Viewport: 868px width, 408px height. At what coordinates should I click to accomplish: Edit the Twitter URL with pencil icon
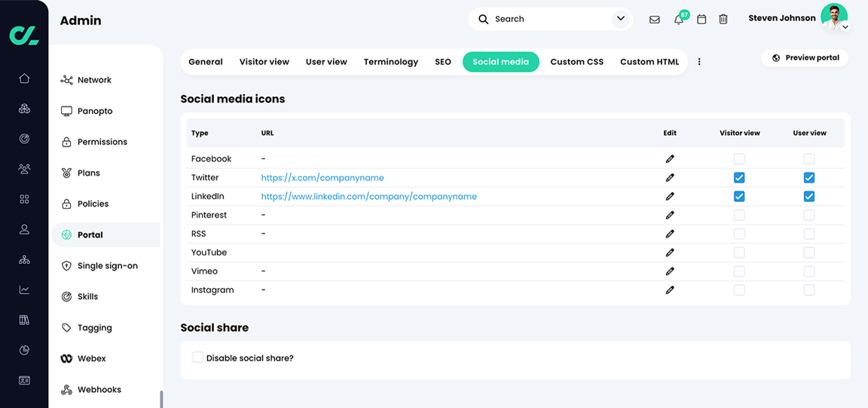click(670, 178)
